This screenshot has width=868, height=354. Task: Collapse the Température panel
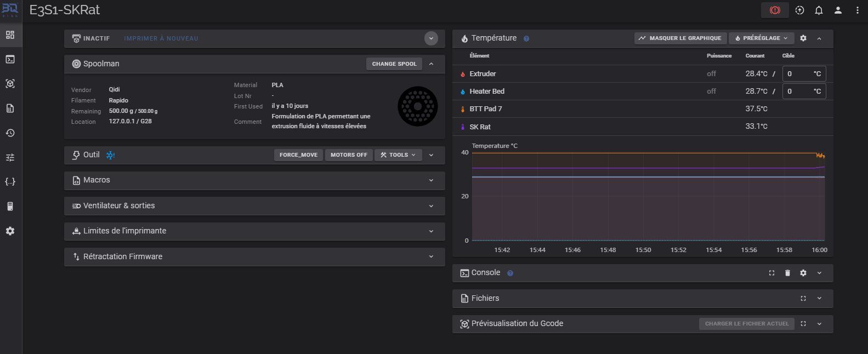tap(819, 38)
